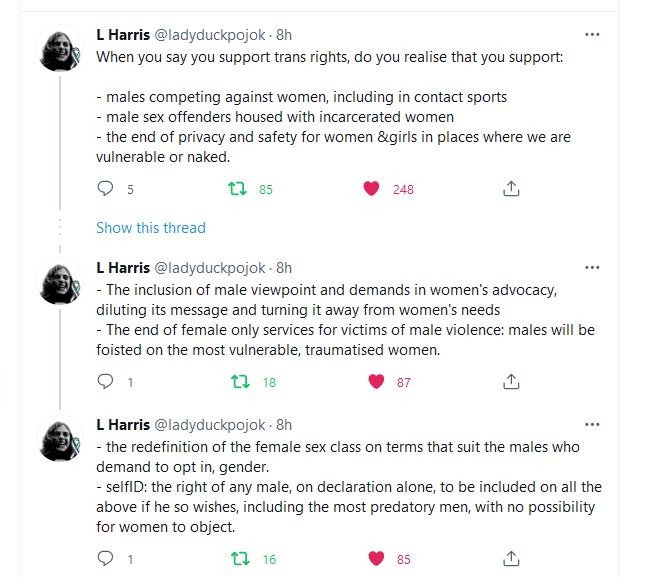Retweet the third tweet showing 16 retweets
649x577 pixels.
(x=240, y=559)
